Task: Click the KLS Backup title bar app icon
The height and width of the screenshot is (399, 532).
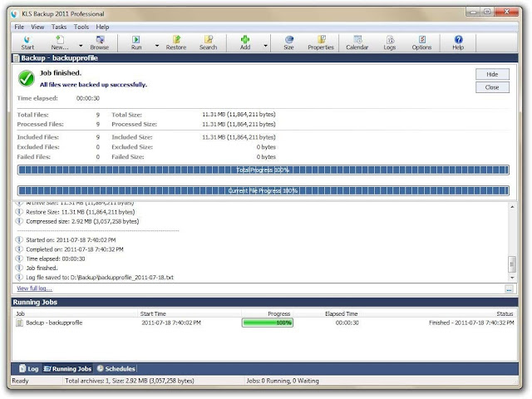Action: tap(14, 14)
